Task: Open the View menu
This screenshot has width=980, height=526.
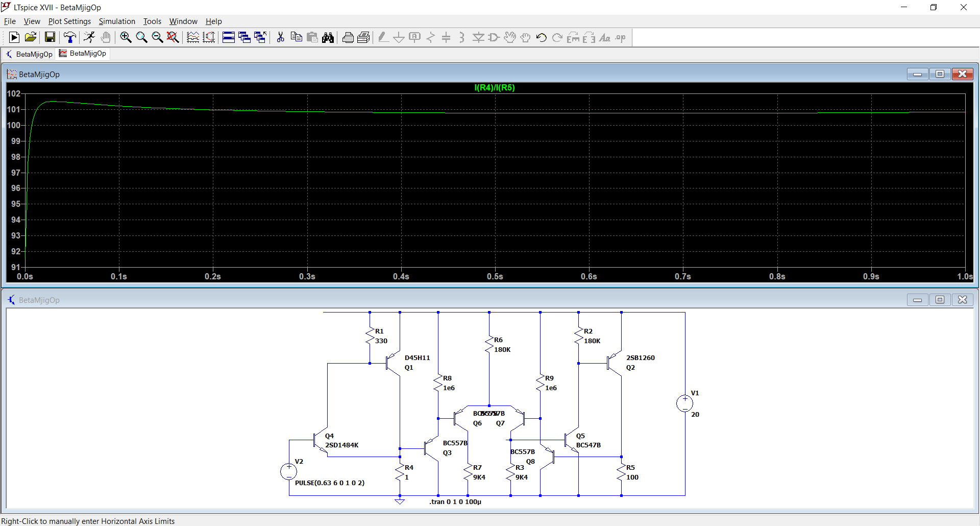Action: click(x=32, y=21)
